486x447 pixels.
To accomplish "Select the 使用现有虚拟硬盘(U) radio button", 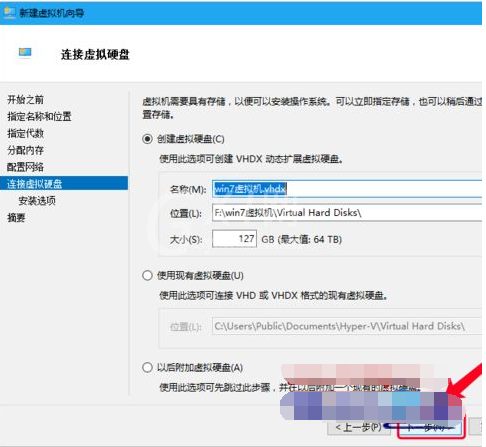I will tap(147, 276).
